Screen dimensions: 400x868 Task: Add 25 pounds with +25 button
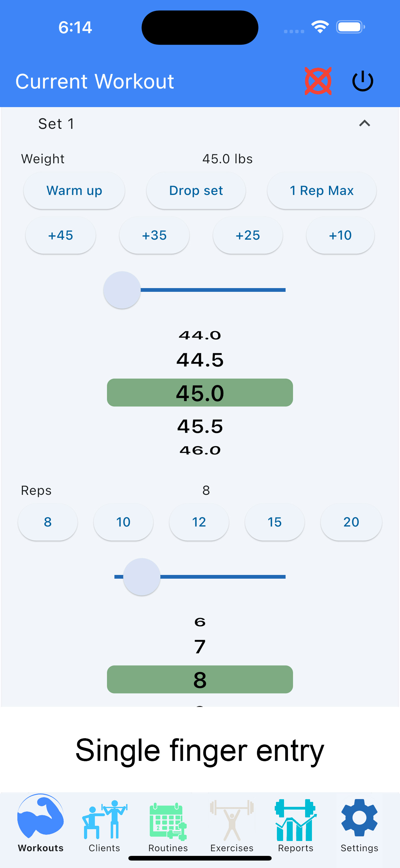[248, 235]
